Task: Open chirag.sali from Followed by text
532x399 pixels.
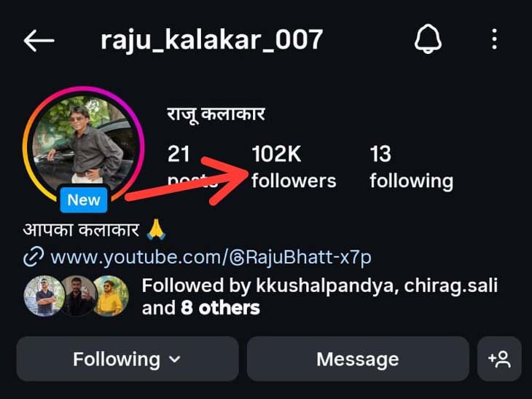Action: 450,285
